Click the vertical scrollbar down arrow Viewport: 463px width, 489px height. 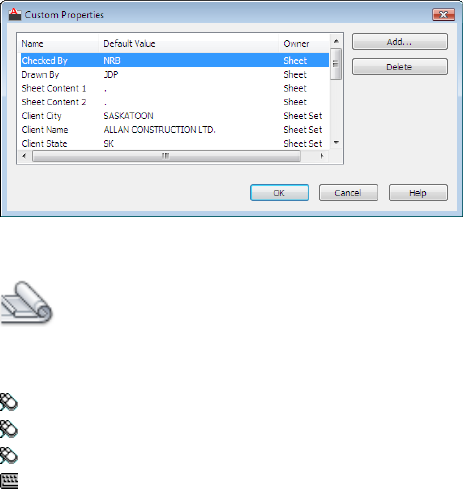tap(336, 143)
